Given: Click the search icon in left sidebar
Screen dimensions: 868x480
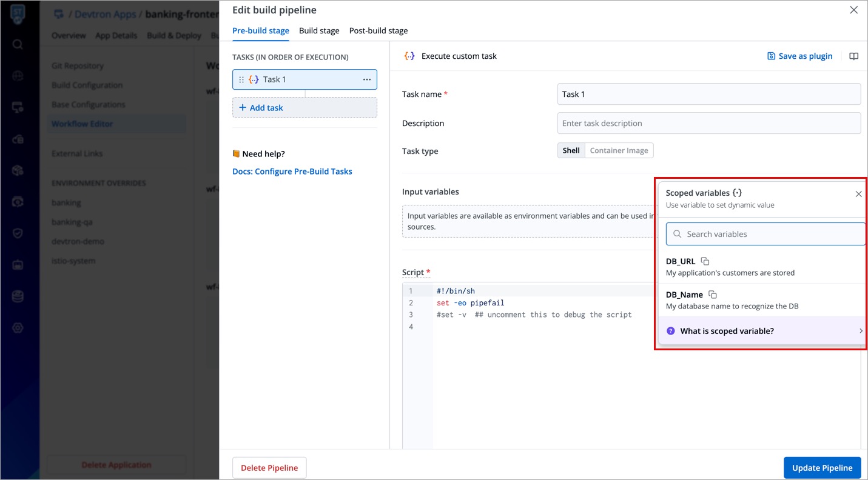Looking at the screenshot, I should click(18, 44).
